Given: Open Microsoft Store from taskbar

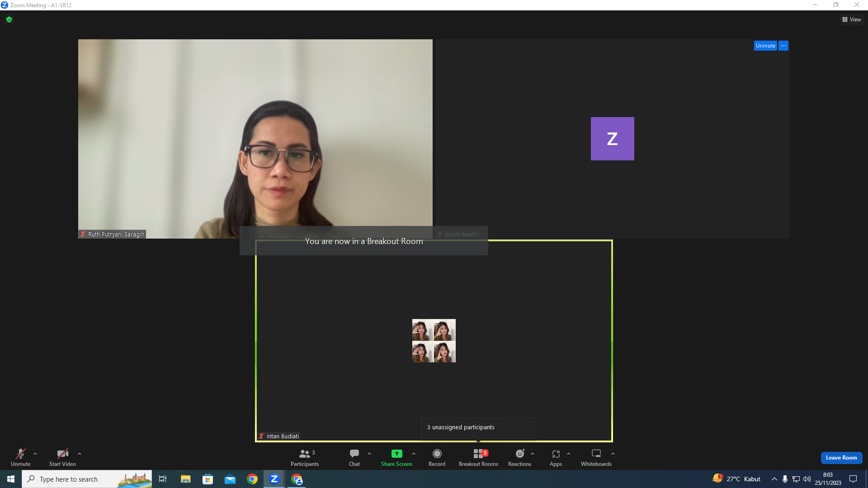Looking at the screenshot, I should [x=208, y=479].
